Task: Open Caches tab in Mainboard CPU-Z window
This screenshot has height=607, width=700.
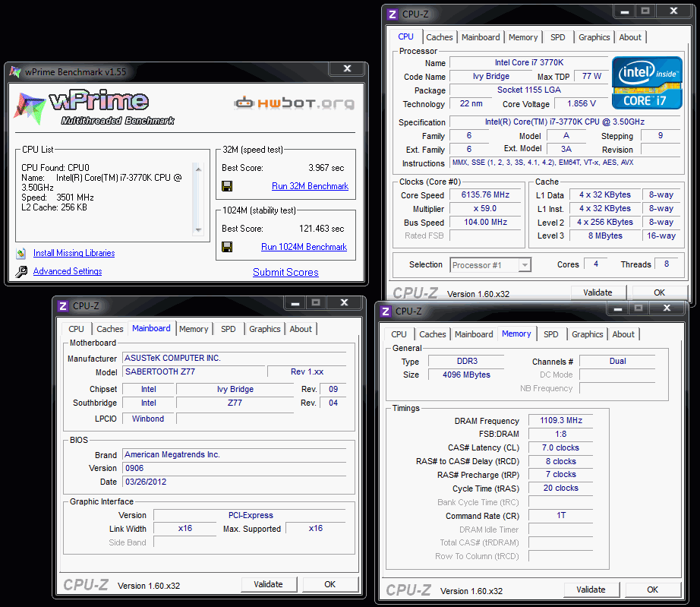Action: pyautogui.click(x=110, y=329)
